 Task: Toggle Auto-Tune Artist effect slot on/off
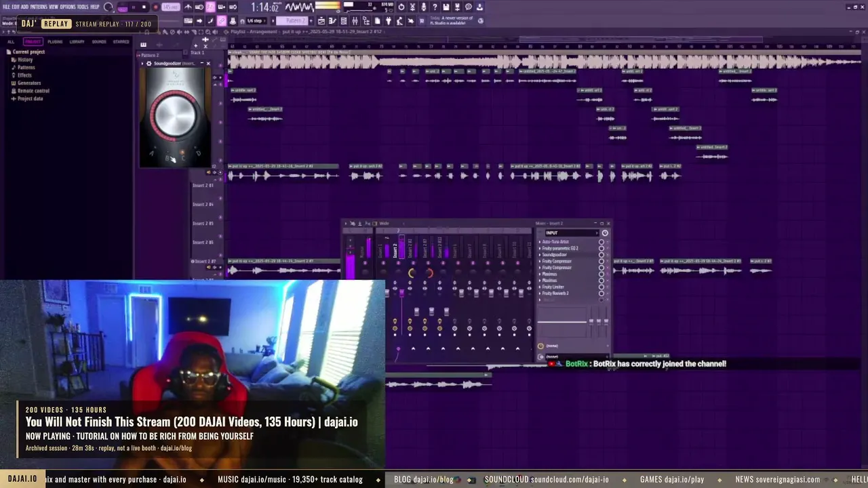point(601,242)
